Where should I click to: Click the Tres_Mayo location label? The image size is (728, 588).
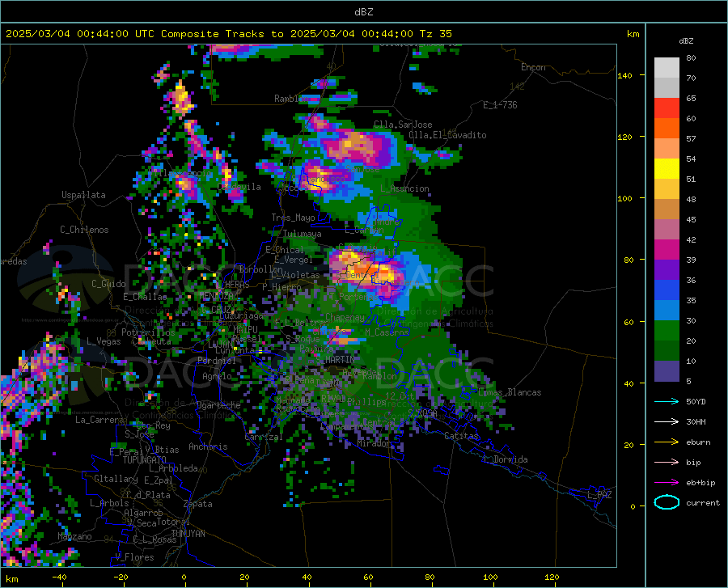pos(293,218)
